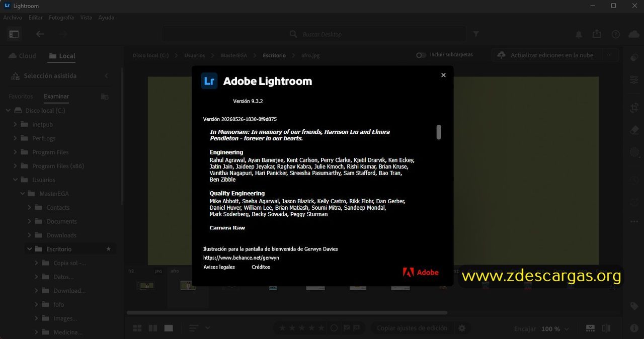The width and height of the screenshot is (644, 339).
Task: Flag photo as rejected
Action: coord(357,328)
